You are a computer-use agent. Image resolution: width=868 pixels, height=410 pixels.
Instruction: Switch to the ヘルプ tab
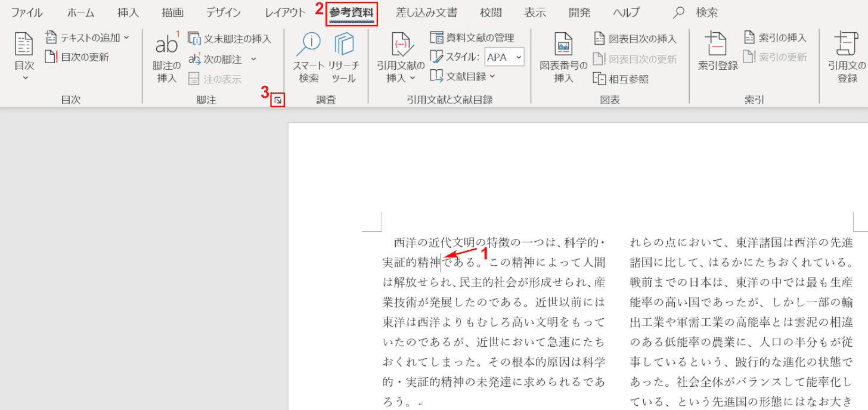click(626, 12)
